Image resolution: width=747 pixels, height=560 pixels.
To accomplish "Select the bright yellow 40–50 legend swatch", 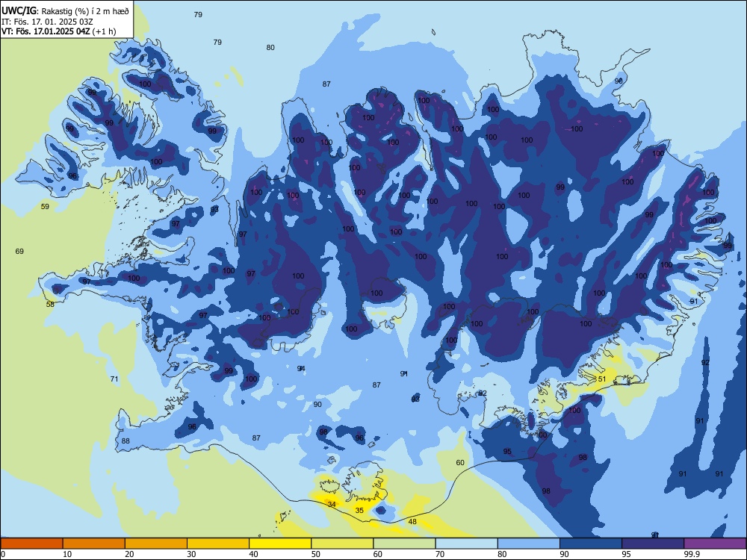I will (280, 544).
